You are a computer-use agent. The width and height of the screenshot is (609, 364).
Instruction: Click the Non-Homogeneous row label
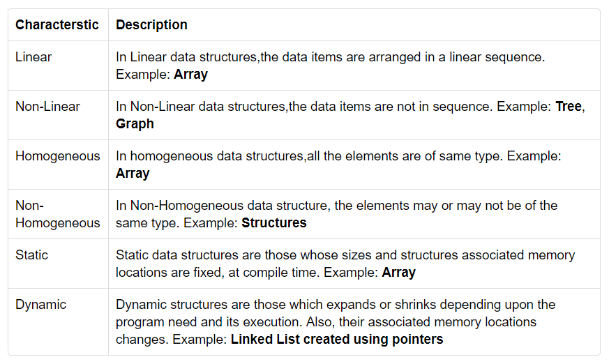[58, 214]
